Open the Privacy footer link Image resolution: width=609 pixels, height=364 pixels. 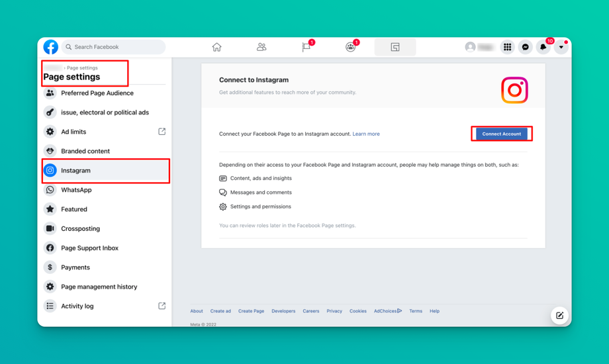tap(334, 311)
